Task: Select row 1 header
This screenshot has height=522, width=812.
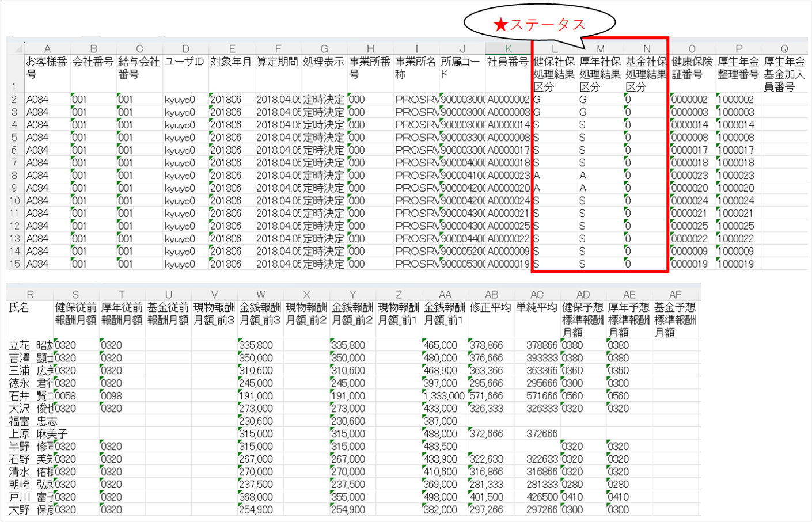Action: point(15,74)
